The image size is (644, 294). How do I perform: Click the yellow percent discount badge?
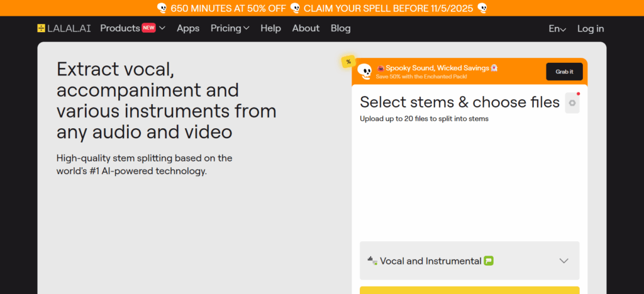348,62
